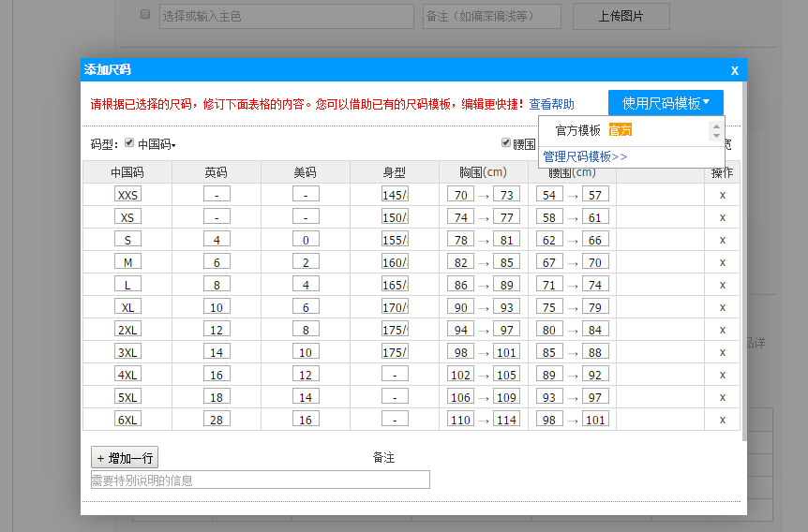
Task: Tick the checkbox beside the main color field
Action: (x=145, y=15)
